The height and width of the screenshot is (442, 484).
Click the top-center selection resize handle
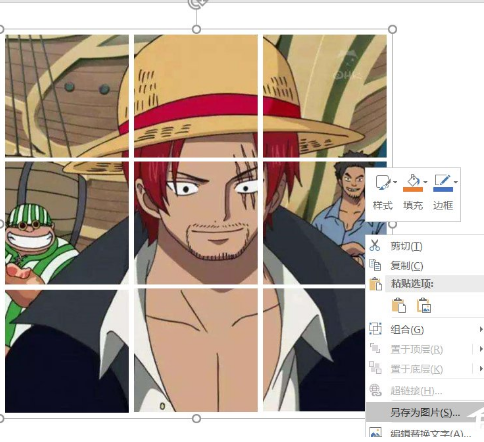point(196,29)
